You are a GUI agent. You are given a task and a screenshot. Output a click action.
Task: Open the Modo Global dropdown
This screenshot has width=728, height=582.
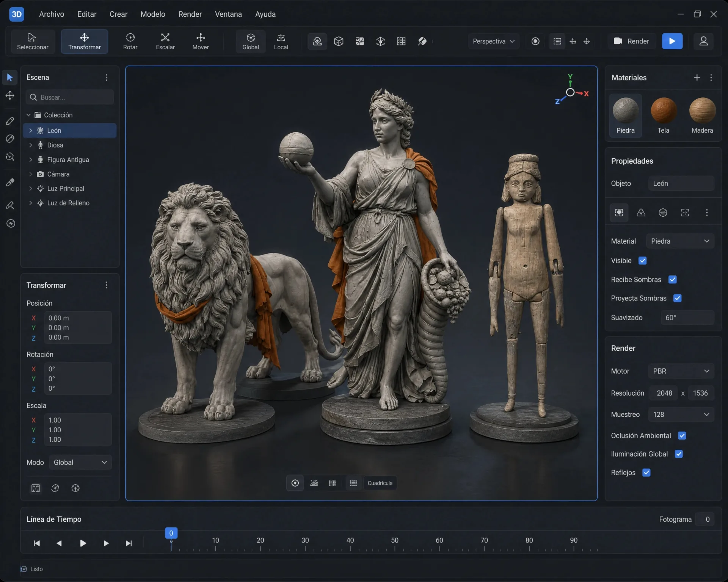[x=80, y=462]
